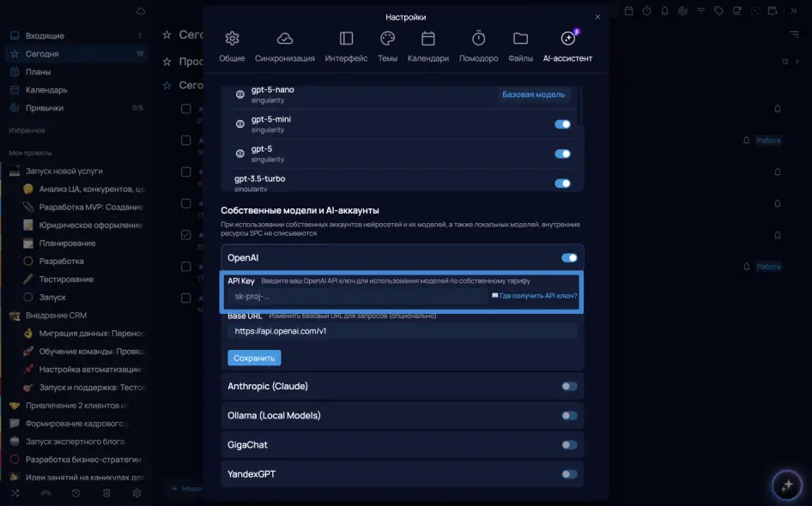This screenshot has width=812, height=506.
Task: Click the trash bin icon in sidebar footer
Action: pyautogui.click(x=106, y=493)
